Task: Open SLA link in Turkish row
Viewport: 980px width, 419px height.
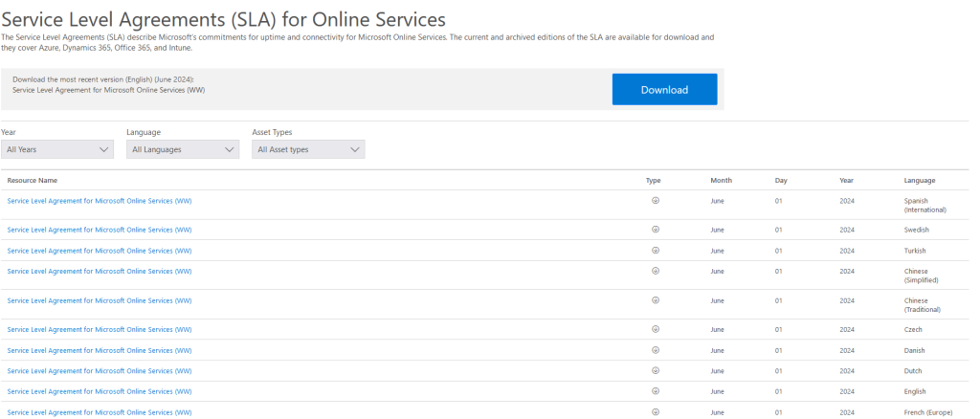Action: tap(100, 251)
